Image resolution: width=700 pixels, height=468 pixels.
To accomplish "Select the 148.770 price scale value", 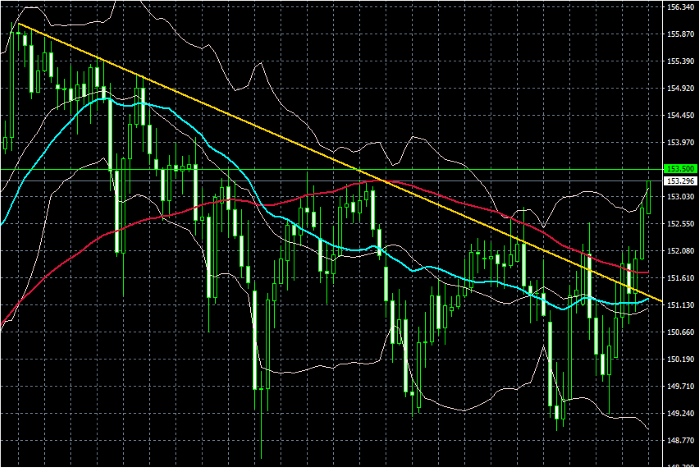I will point(681,441).
